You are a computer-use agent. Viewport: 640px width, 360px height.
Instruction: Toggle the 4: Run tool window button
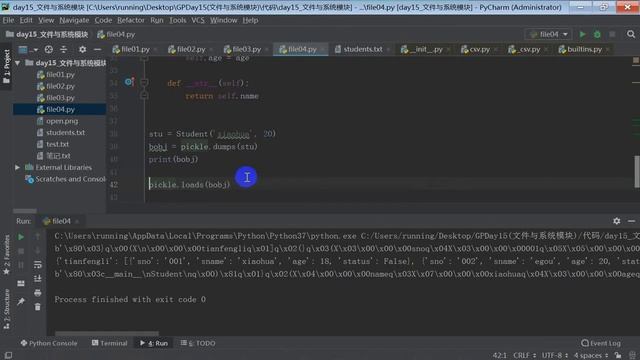pyautogui.click(x=154, y=343)
